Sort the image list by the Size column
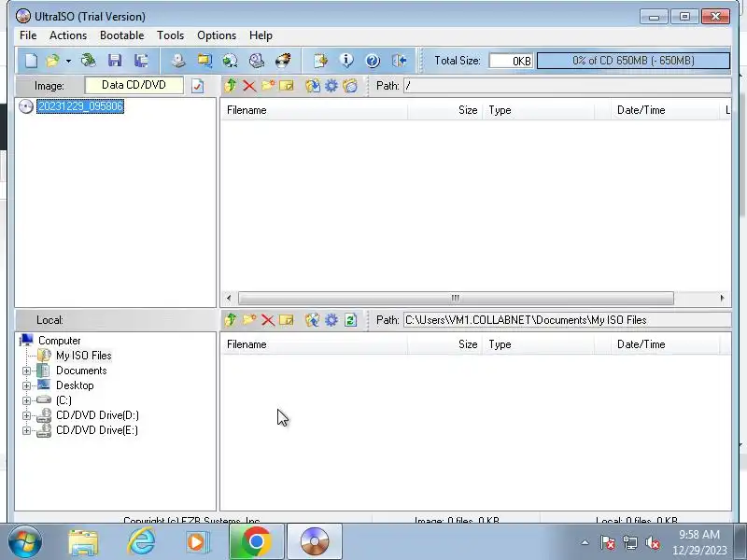This screenshot has width=747, height=560. click(445, 110)
